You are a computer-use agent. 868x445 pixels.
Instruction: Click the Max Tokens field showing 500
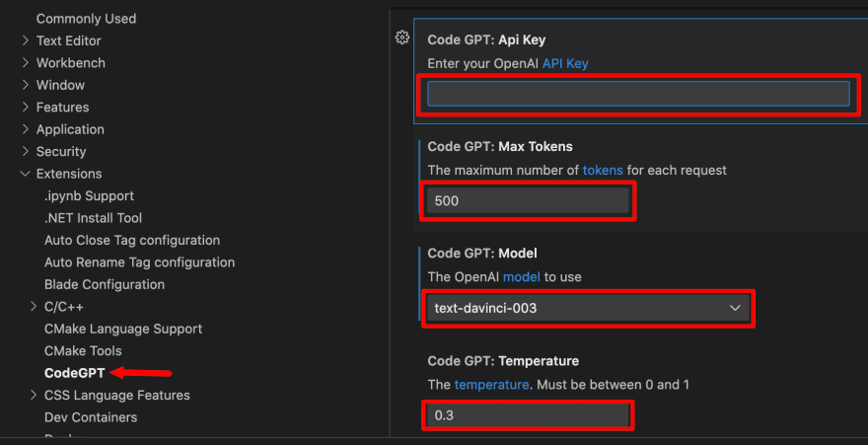tap(530, 200)
